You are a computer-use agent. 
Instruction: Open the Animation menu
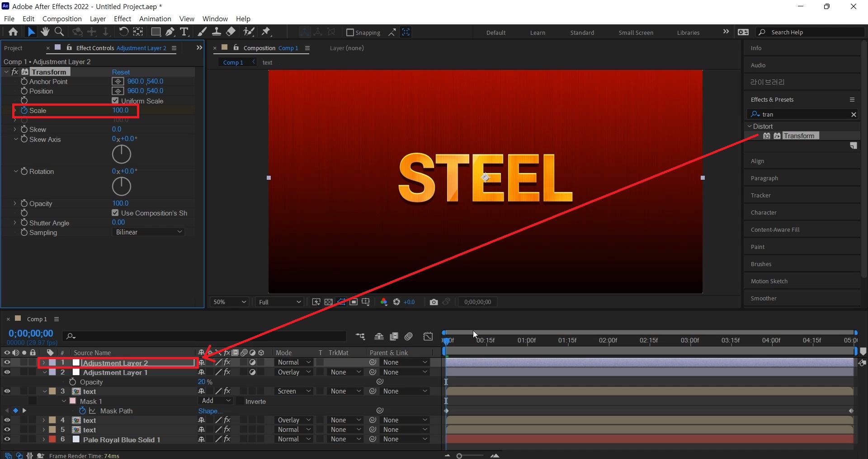point(155,19)
